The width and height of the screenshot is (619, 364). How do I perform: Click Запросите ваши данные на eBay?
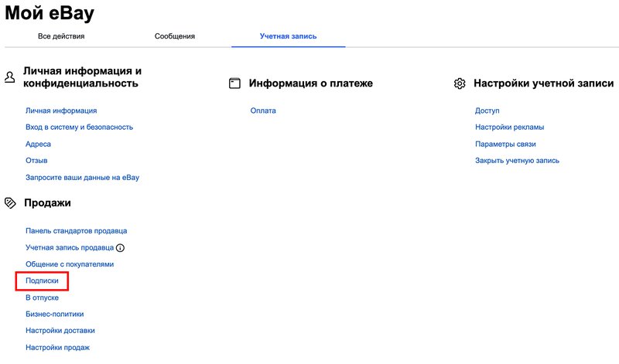click(83, 178)
